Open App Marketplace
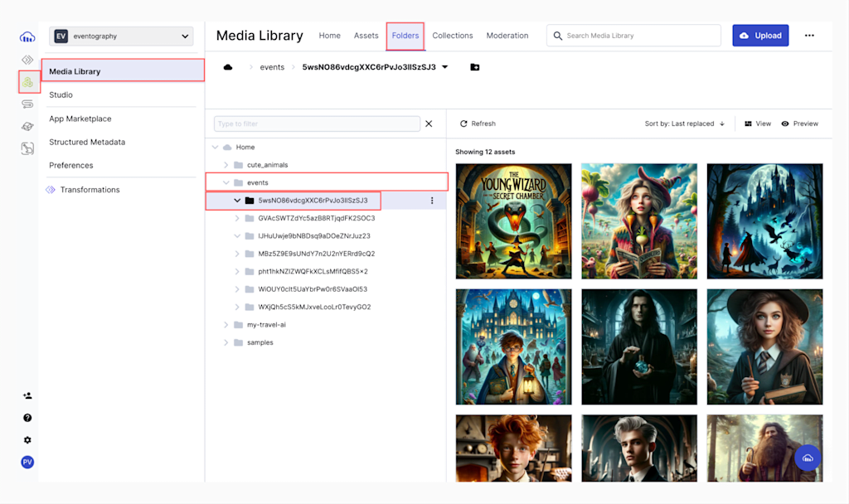849x504 pixels. point(80,119)
